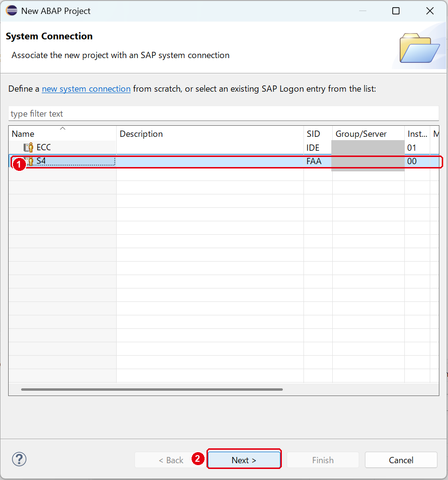The image size is (448, 480).
Task: Sort list by Inst... column header
Action: [x=417, y=134]
